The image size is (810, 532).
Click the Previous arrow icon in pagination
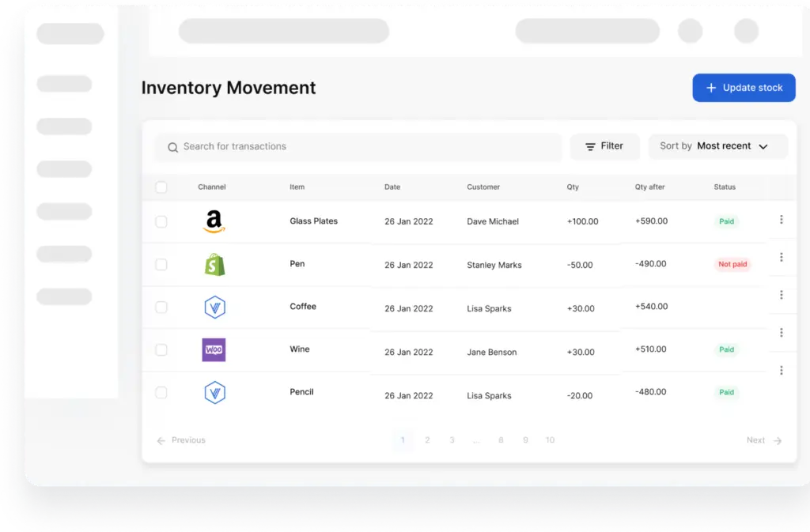[161, 440]
